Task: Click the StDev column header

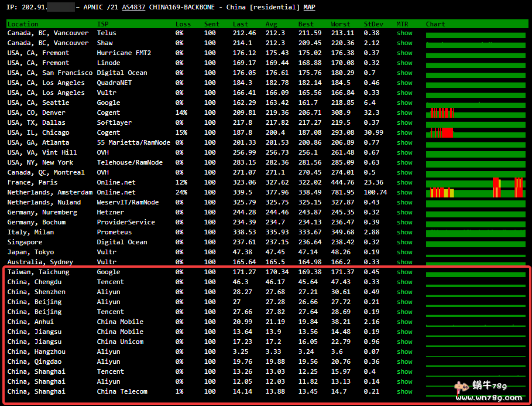Action: (x=371, y=24)
